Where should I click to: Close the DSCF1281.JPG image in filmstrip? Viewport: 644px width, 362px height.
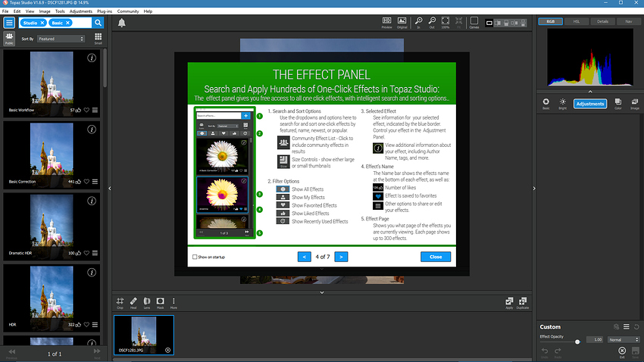click(167, 350)
